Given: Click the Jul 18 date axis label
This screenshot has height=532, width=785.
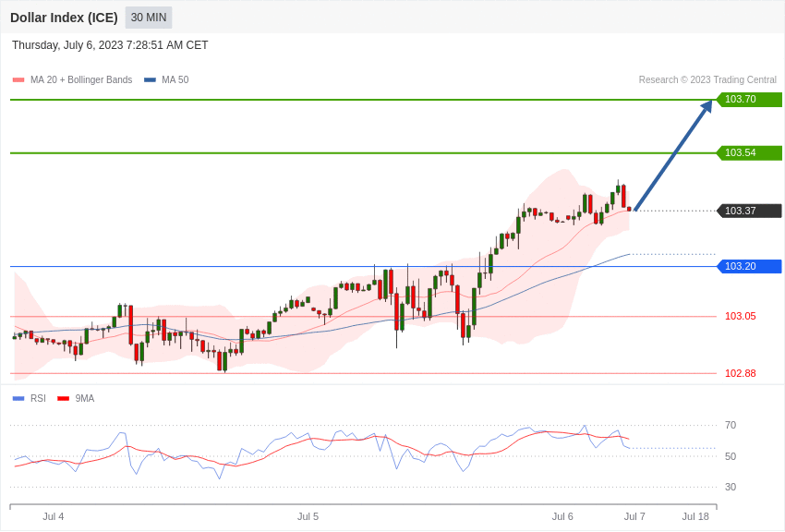Looking at the screenshot, I should pyautogui.click(x=695, y=516).
